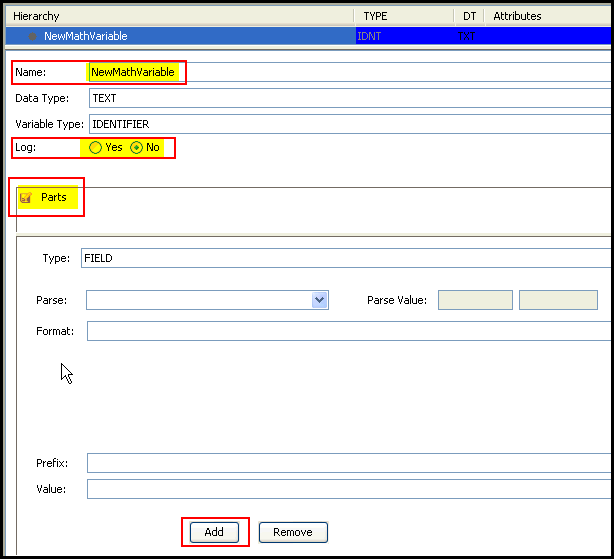Click the Add button
Screen dimensions: 614x559
pyautogui.click(x=214, y=532)
